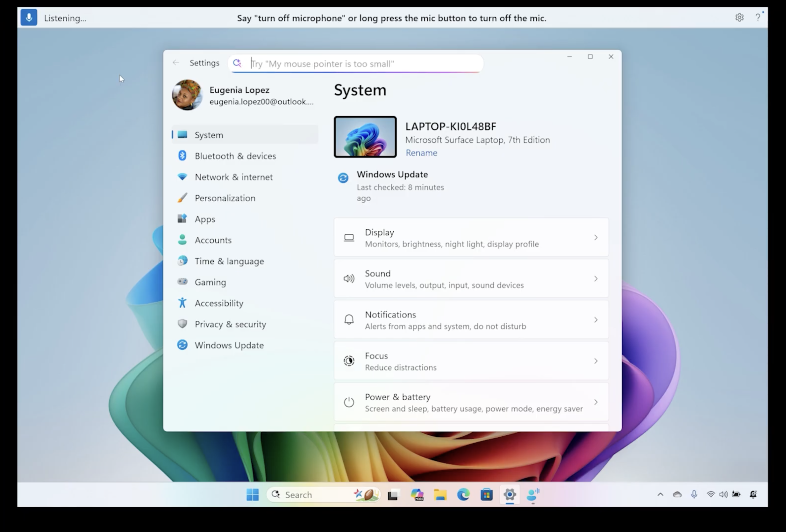Click the Settings back arrow
This screenshot has height=532, width=786.
point(176,62)
